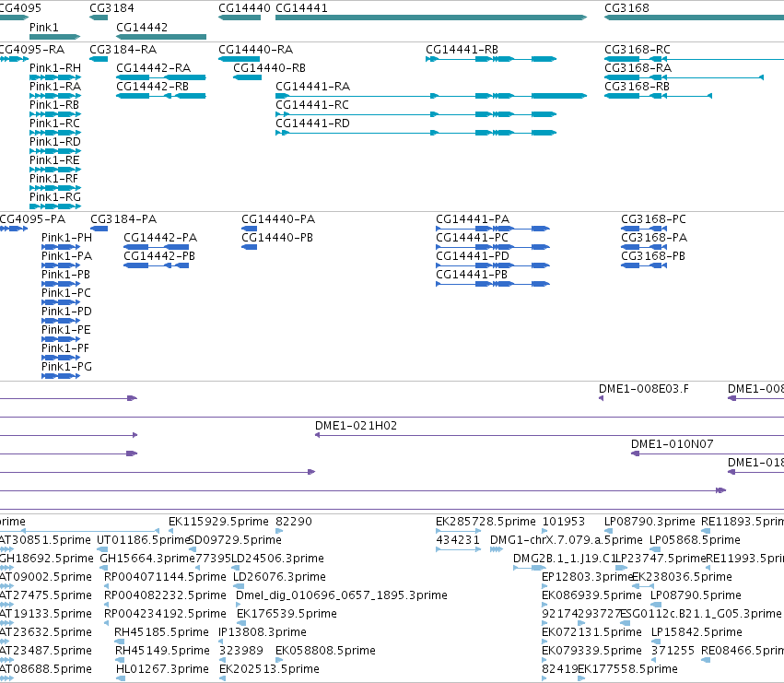Select EST GH15664.3prime
This screenshot has width=784, height=683.
click(147, 559)
